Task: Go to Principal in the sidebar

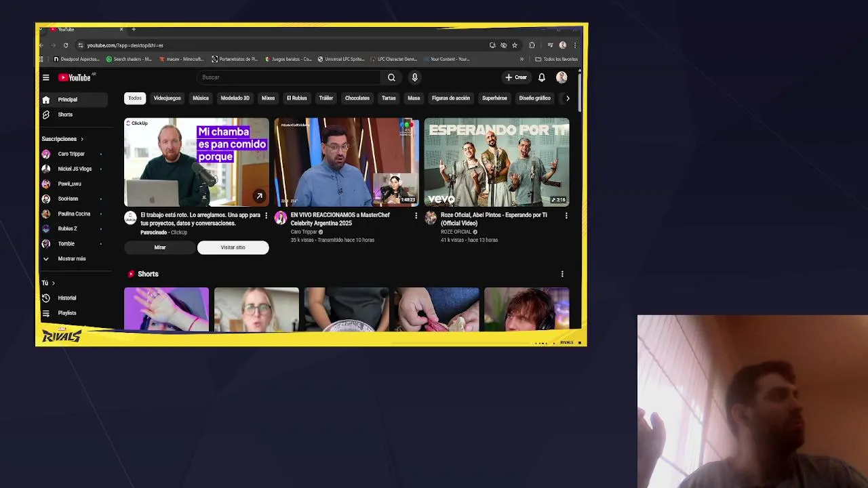Action: coord(74,100)
